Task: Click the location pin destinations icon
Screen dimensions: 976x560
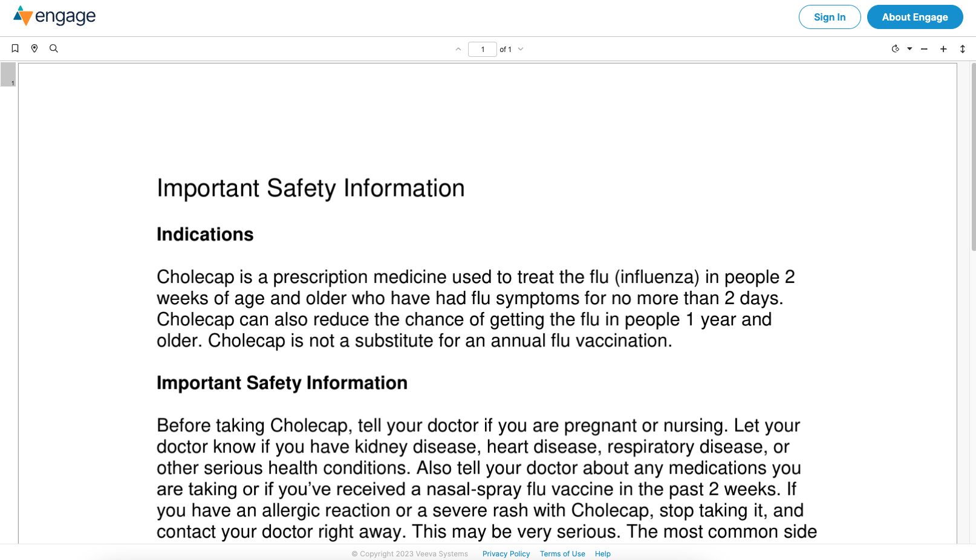Action: pos(34,48)
